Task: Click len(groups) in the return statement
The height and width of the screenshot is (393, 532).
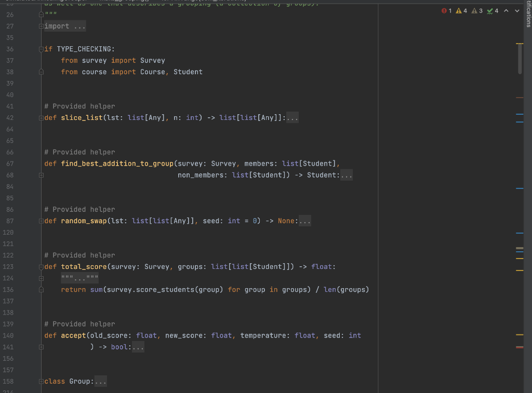Action: (x=347, y=290)
